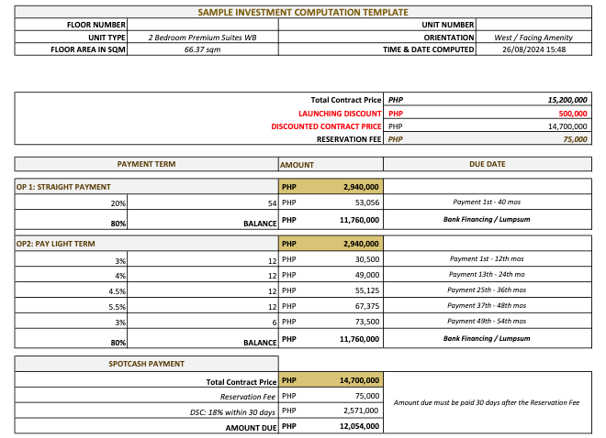This screenshot has width=606, height=438.
Task: Click the 'OP 1: STRAIGHT PAYMENT' heading
Action: (63, 187)
